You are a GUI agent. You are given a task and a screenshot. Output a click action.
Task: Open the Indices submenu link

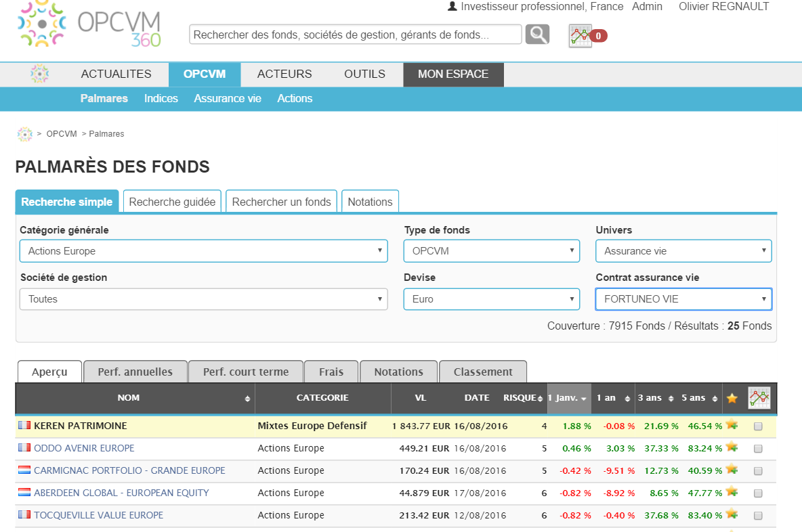[x=161, y=98]
